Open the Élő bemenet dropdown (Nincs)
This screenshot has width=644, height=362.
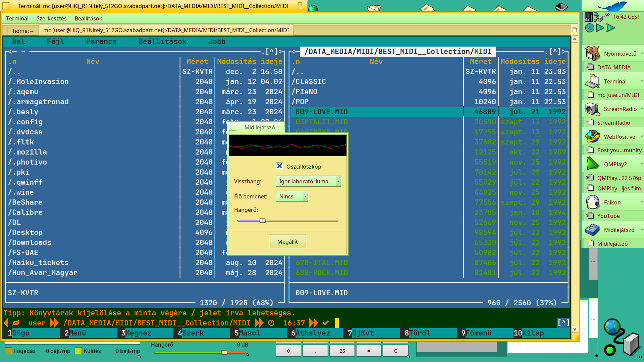click(x=292, y=196)
